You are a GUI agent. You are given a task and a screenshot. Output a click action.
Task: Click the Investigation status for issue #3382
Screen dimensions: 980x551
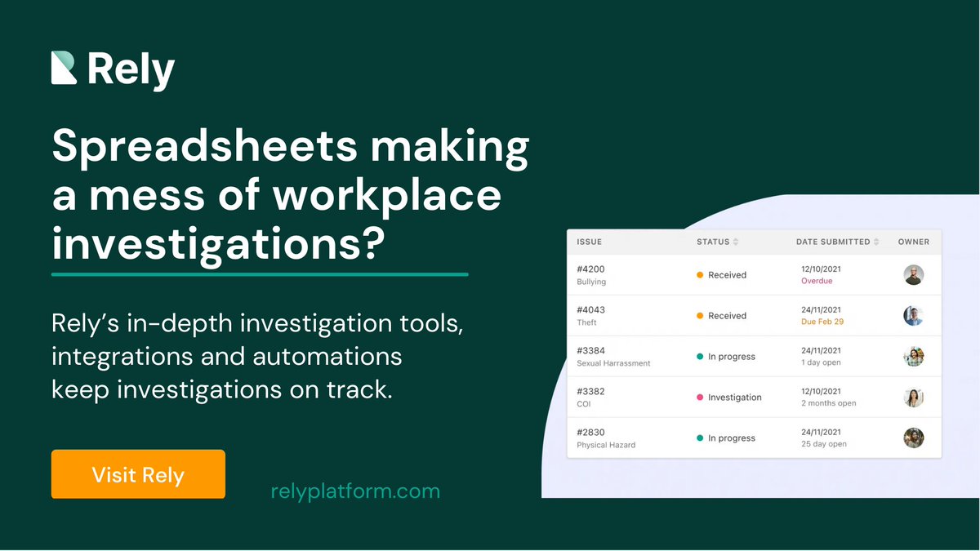pyautogui.click(x=728, y=398)
